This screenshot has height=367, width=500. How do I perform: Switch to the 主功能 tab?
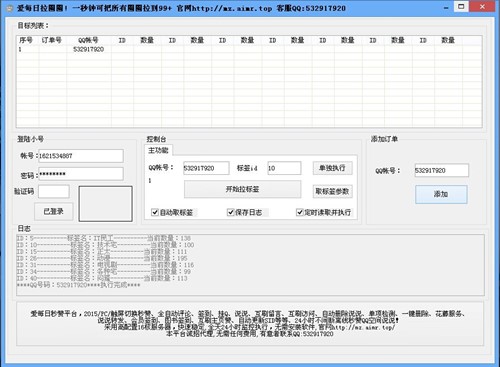158,150
